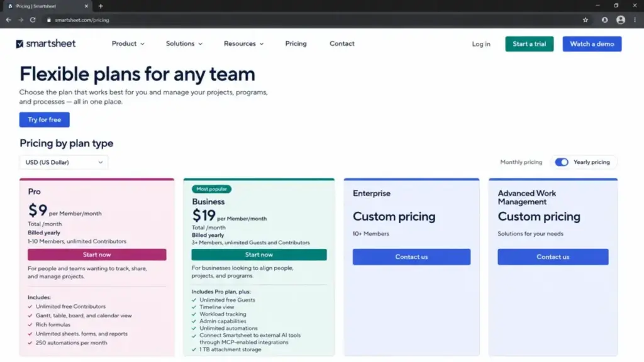Click '10+ Members' under Enterprise
Screen dimensions: 644x362
coord(370,234)
